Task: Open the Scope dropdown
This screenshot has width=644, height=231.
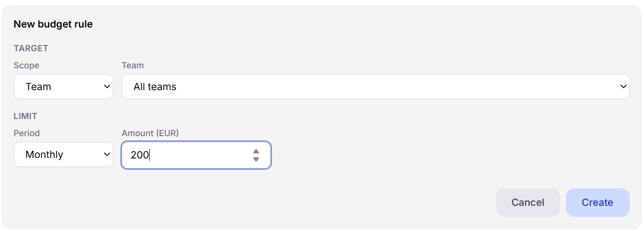Action: (x=63, y=87)
